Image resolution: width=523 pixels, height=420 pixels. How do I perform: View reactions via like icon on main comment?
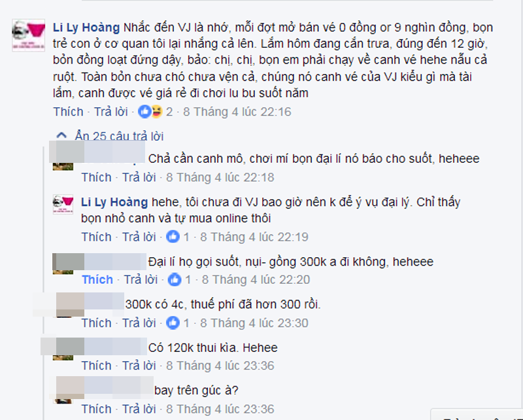144,111
